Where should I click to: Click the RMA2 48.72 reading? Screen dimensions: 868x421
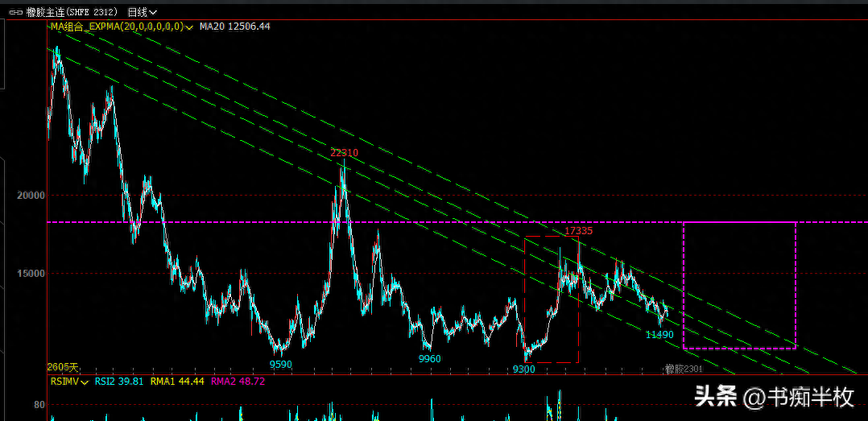tap(237, 382)
